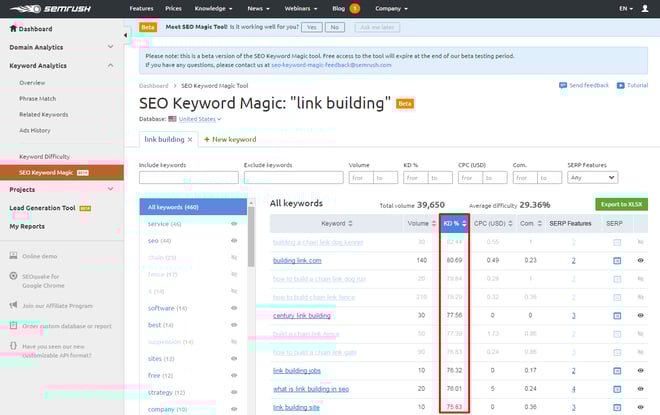The height and width of the screenshot is (415, 660).
Task: Open SERP snapshot for what is link building in seo
Action: 617,389
